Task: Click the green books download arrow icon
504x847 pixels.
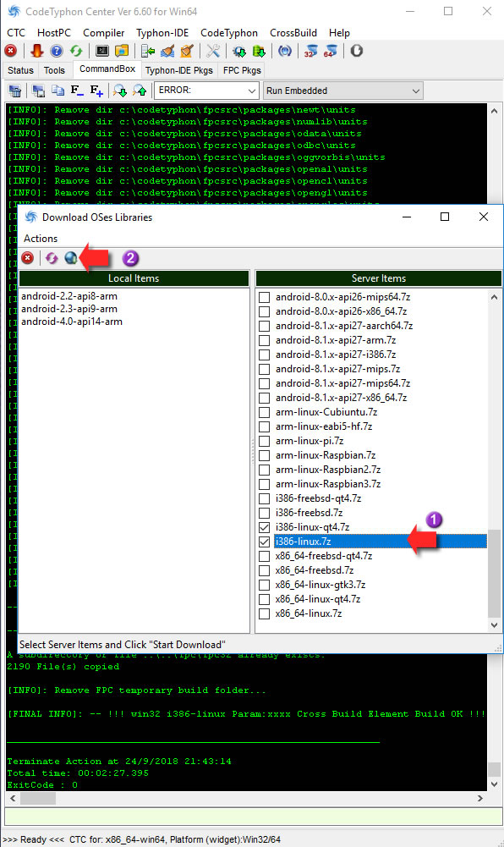Action: click(259, 51)
